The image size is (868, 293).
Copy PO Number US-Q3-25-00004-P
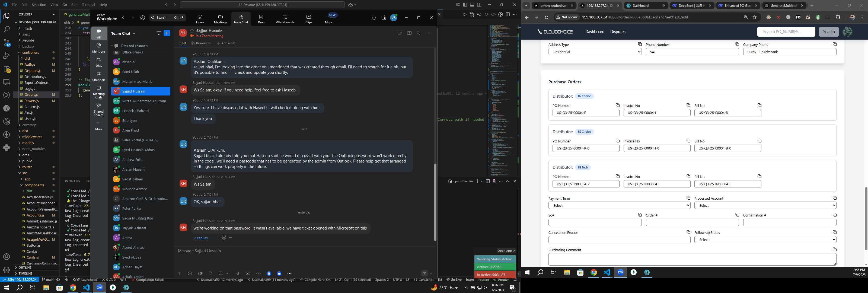coord(618,105)
